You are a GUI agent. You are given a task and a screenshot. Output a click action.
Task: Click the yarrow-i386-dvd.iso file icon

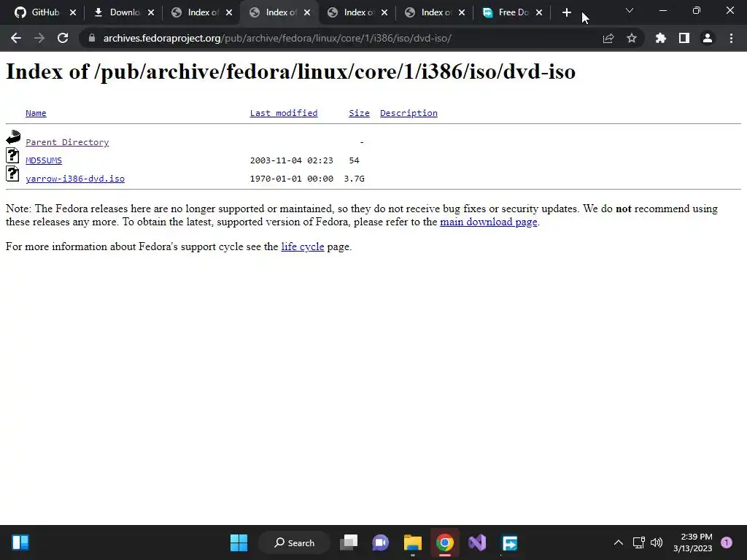[x=12, y=174]
